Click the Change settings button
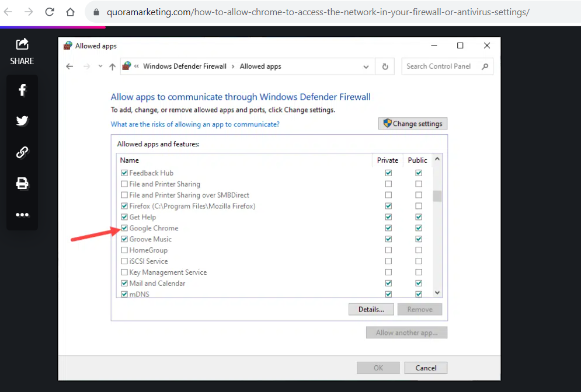This screenshot has height=392, width=581. point(413,124)
